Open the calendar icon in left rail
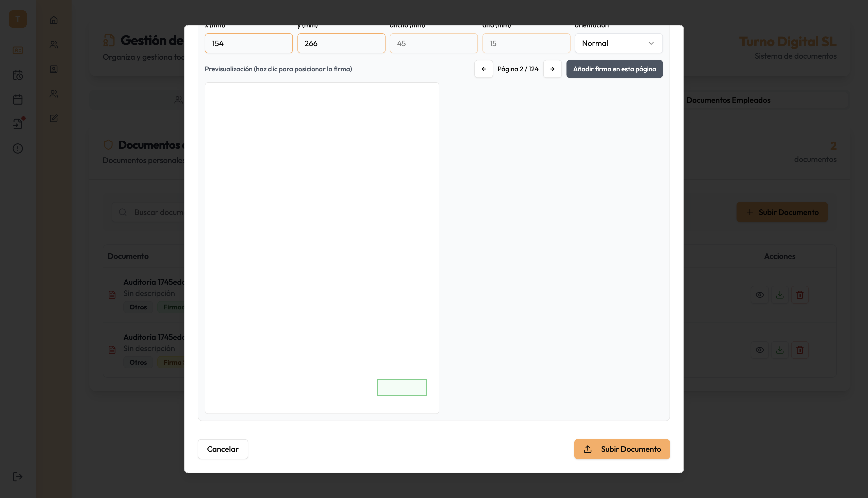The image size is (868, 498). click(x=18, y=99)
